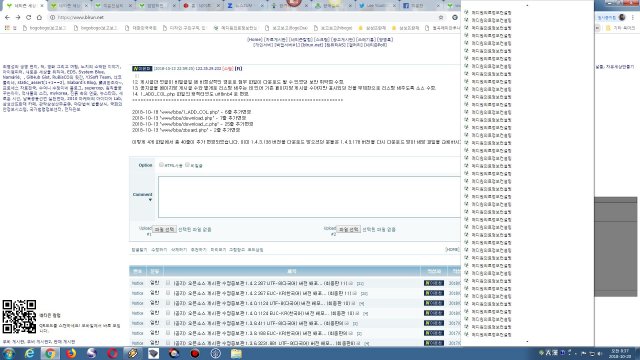
Task: Open the file explorer folder taskbar icon
Action: 236,353
